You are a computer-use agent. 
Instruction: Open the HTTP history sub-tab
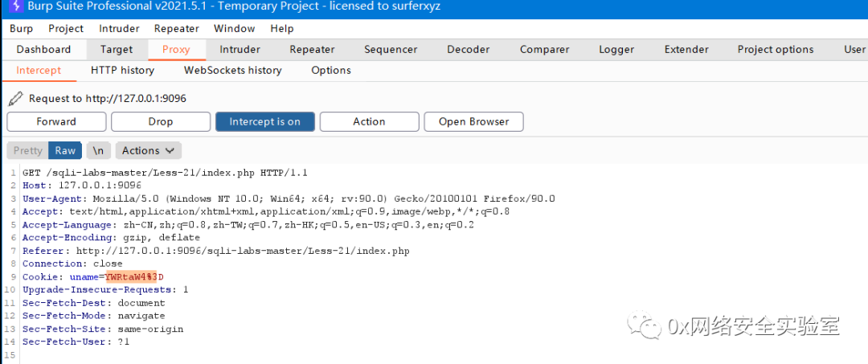[x=122, y=70]
